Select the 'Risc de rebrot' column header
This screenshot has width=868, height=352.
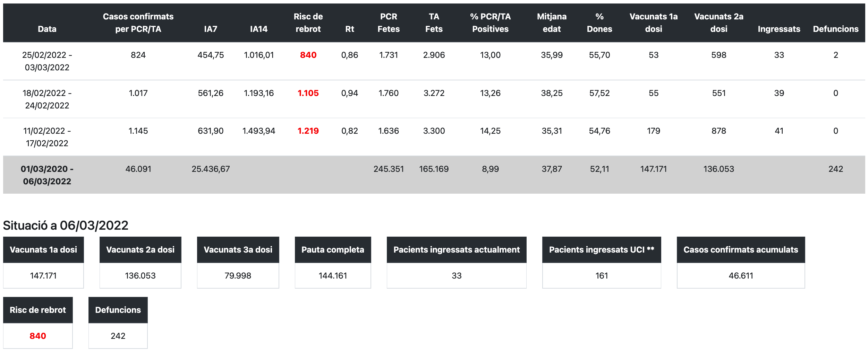[x=308, y=23]
